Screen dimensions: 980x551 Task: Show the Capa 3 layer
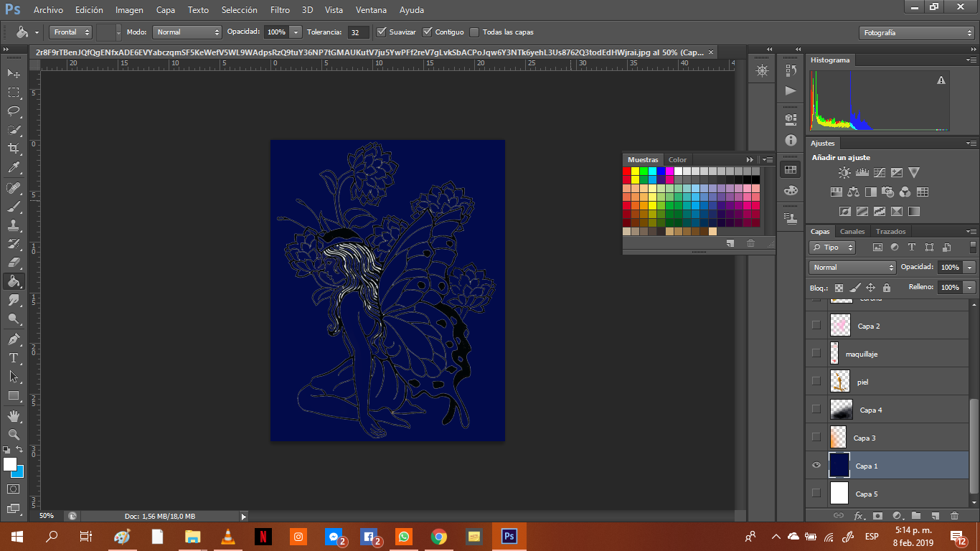816,437
